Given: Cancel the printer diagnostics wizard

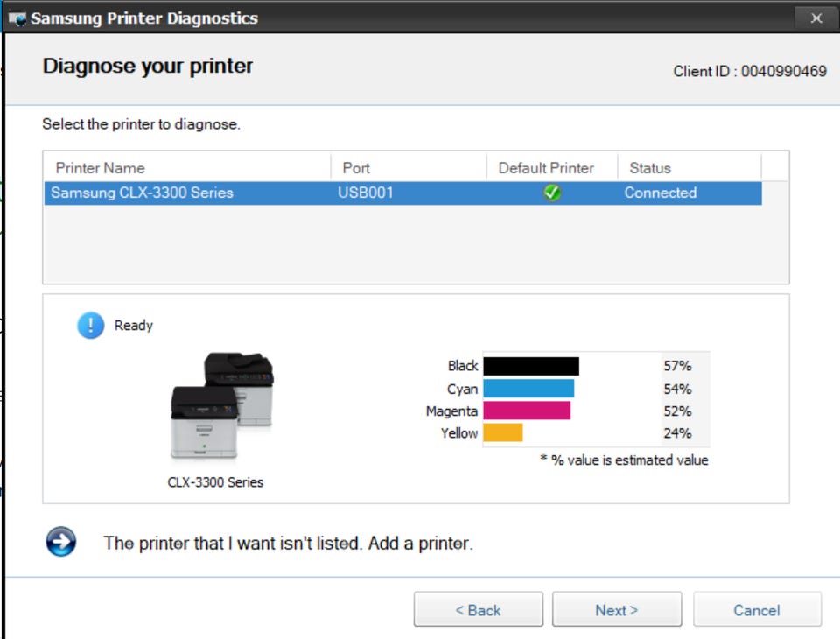Looking at the screenshot, I should pyautogui.click(x=756, y=609).
